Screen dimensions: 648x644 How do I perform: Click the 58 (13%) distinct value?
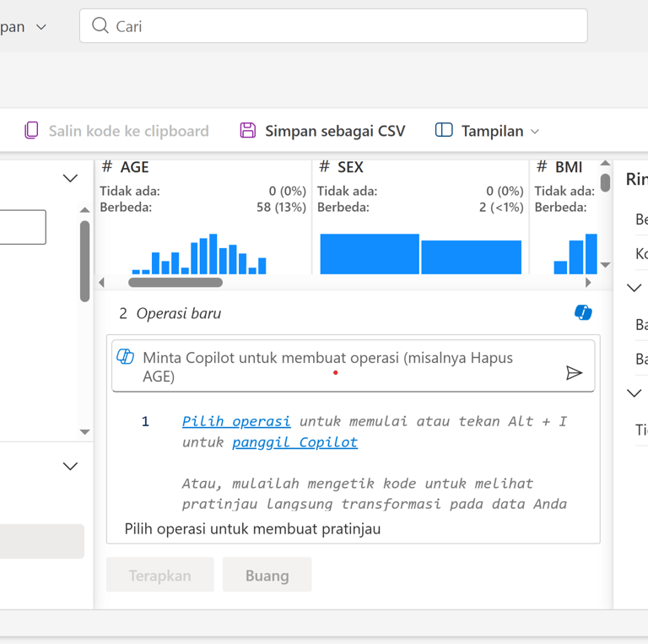281,207
